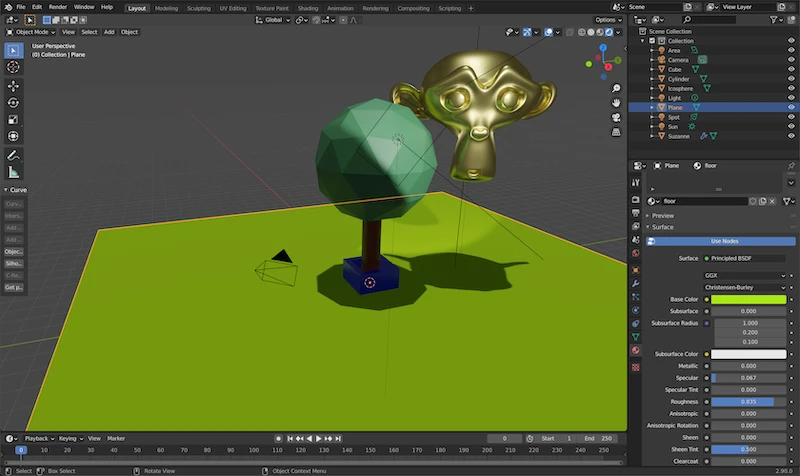This screenshot has height=476, width=800.
Task: Activate the Rotate tool
Action: tap(13, 102)
